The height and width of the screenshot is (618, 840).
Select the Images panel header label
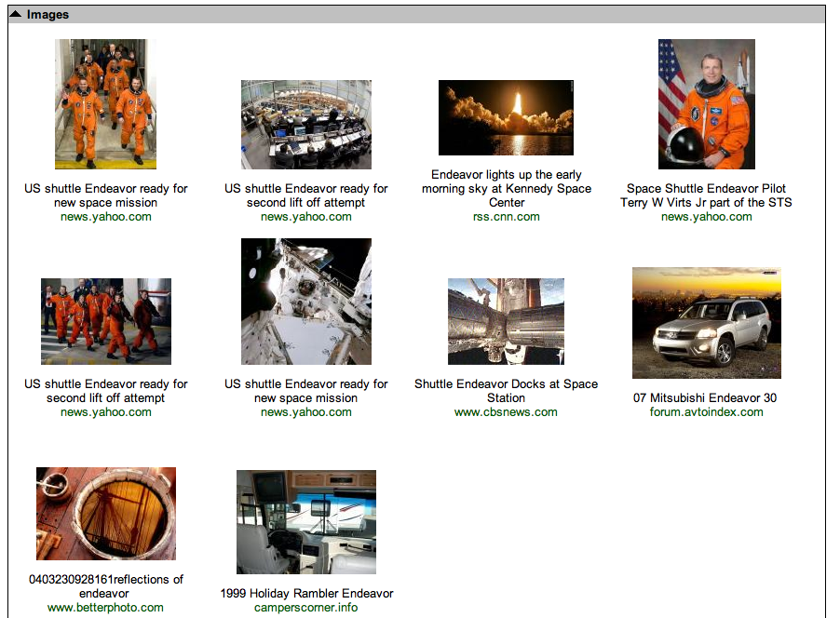coord(45,14)
